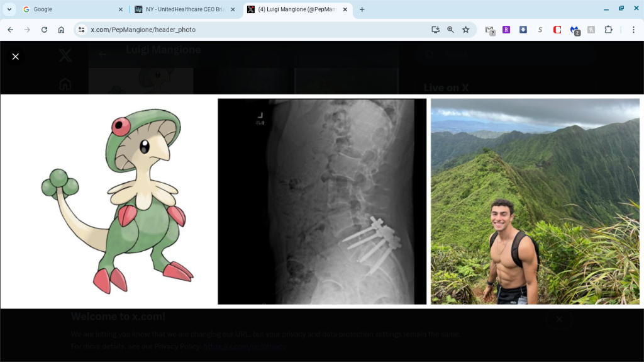Open the Extensions puzzle piece menu
Image resolution: width=644 pixels, height=362 pixels.
(608, 30)
